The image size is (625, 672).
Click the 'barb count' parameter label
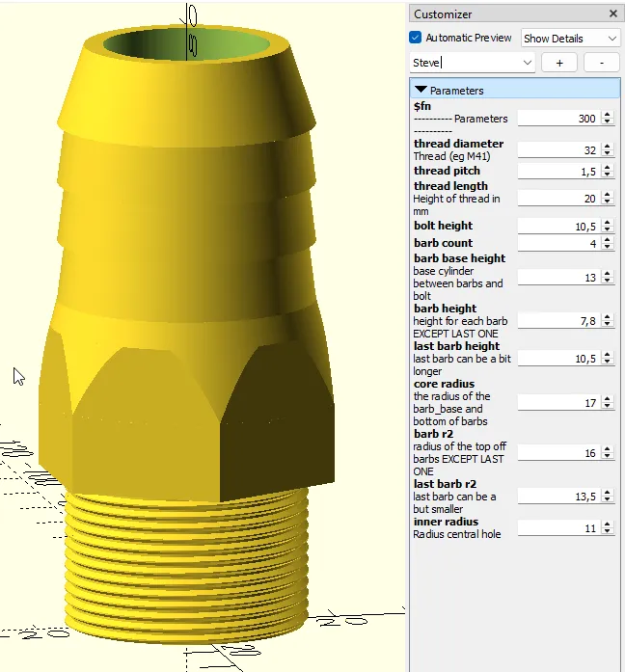(x=443, y=243)
